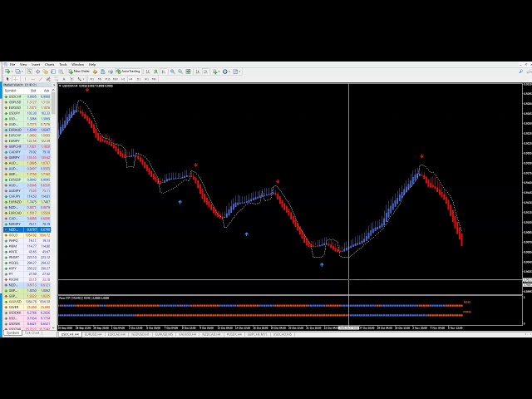Switch to the Tick Chart tab
Screen dimensions: 532x399
32,333
